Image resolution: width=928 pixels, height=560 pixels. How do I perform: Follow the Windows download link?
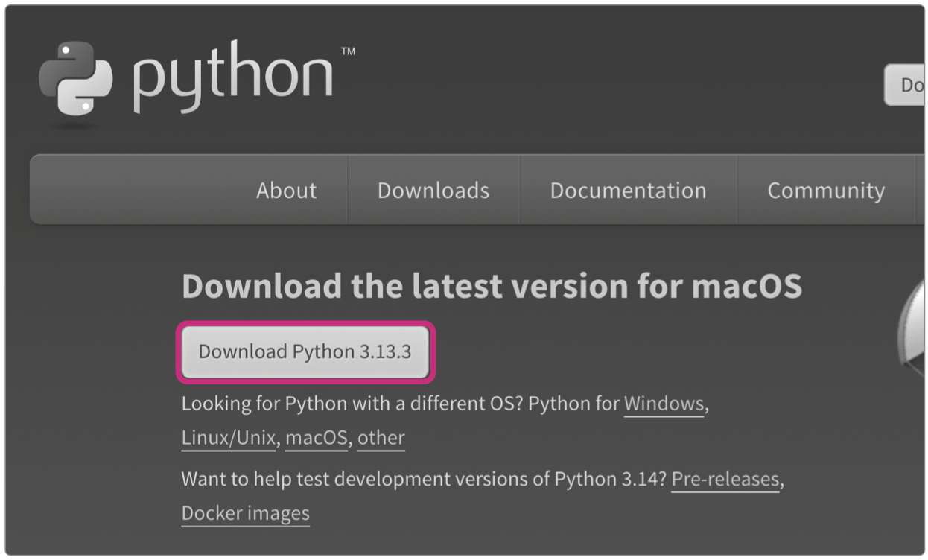(x=663, y=404)
